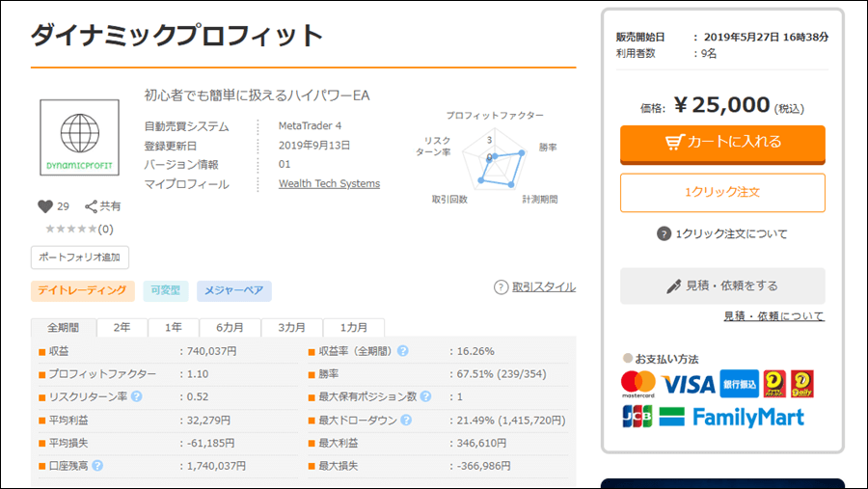Open the Wealth Tech Systems profile link

[329, 184]
